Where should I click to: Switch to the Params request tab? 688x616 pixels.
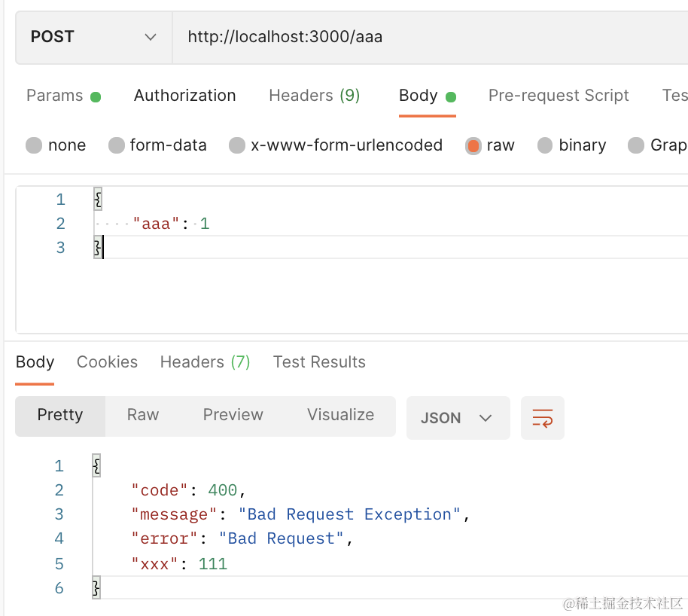[x=55, y=96]
